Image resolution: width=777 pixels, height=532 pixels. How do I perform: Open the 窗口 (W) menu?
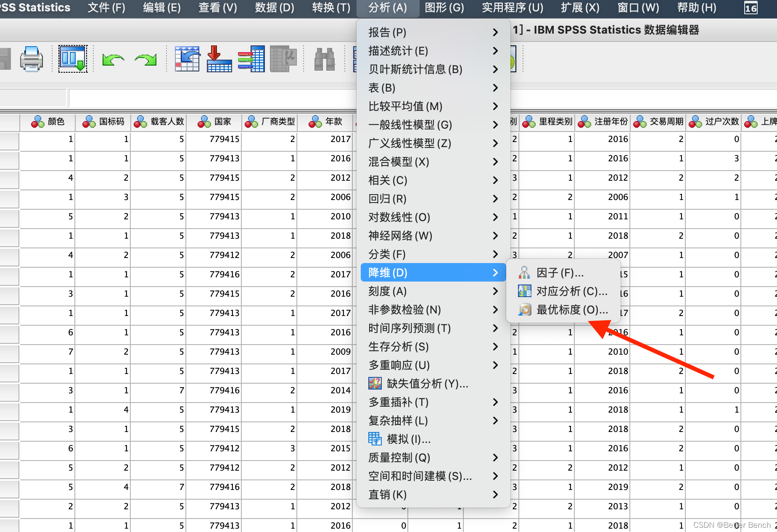click(638, 8)
